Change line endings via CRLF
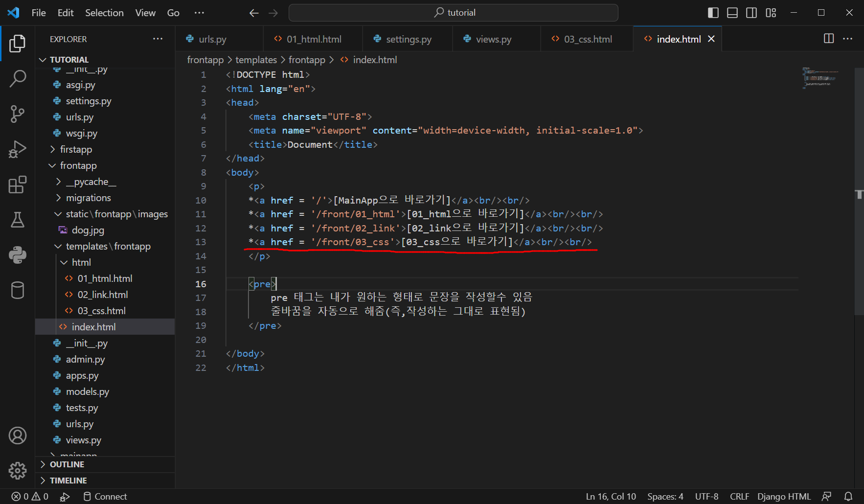 point(739,496)
